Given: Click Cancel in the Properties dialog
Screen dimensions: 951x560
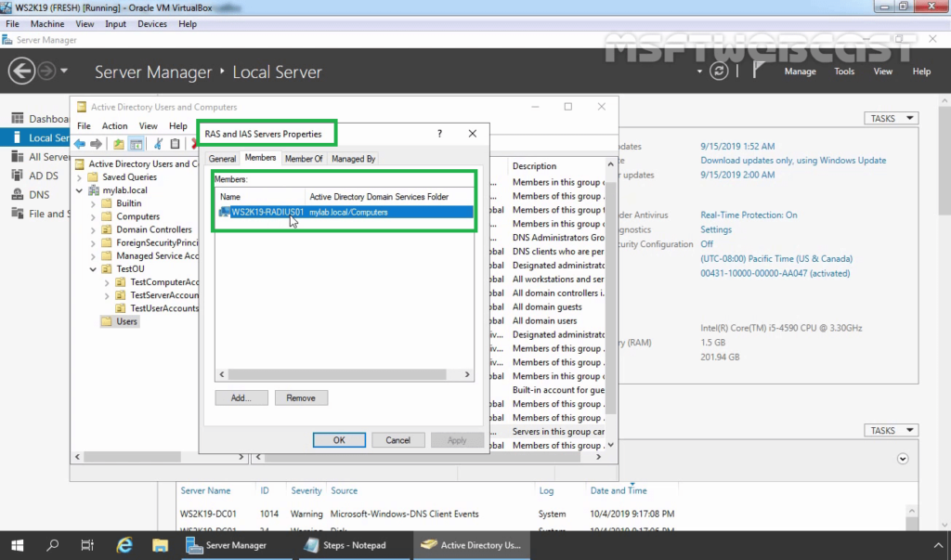Looking at the screenshot, I should coord(397,440).
